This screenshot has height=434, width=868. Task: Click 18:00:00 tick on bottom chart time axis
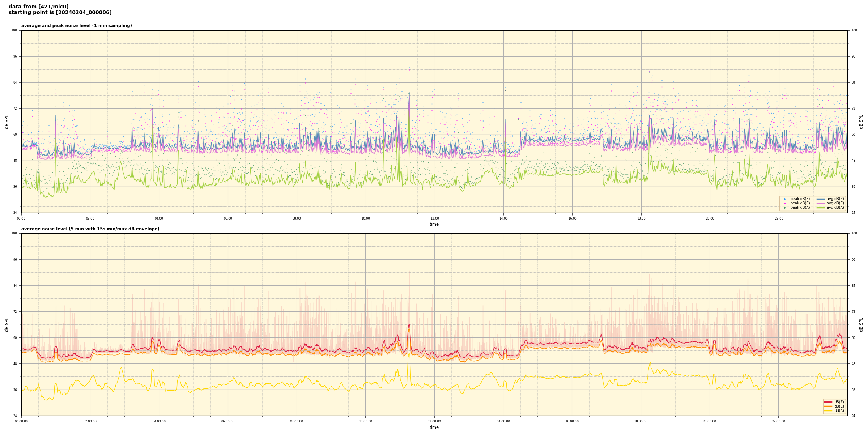[x=641, y=421]
